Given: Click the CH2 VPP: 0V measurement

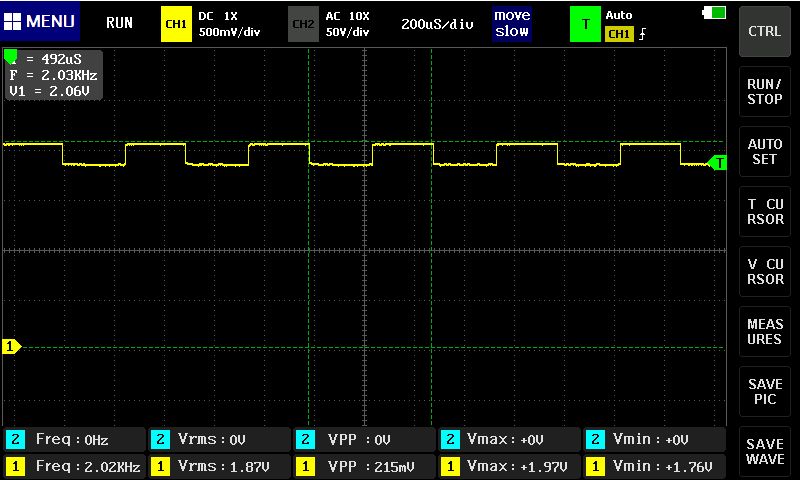Looking at the screenshot, I should (364, 440).
